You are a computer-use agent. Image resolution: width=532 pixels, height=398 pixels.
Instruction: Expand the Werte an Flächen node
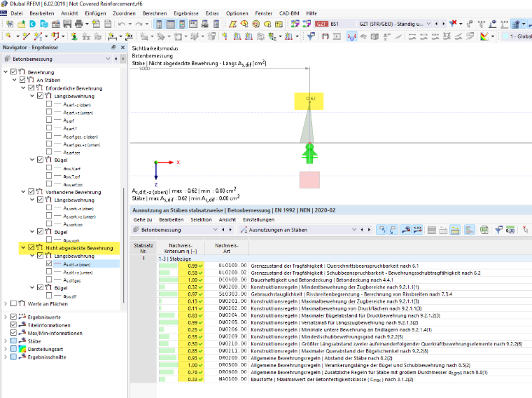coord(6,303)
